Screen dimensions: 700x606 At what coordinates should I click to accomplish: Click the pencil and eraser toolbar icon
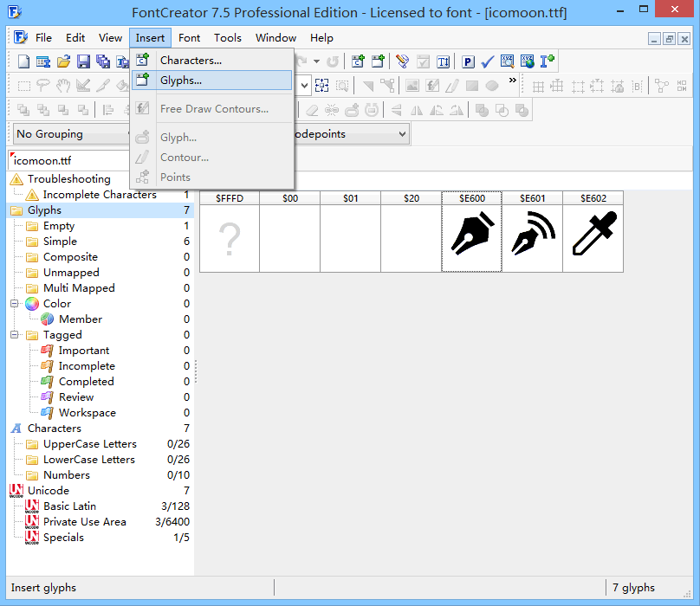coord(403,61)
